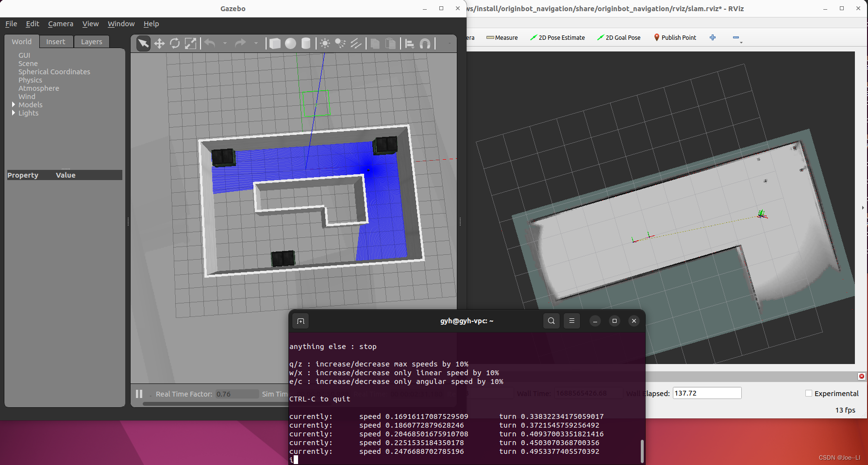Select the 2D Goal Pose tool
The width and height of the screenshot is (868, 465).
pyautogui.click(x=619, y=37)
